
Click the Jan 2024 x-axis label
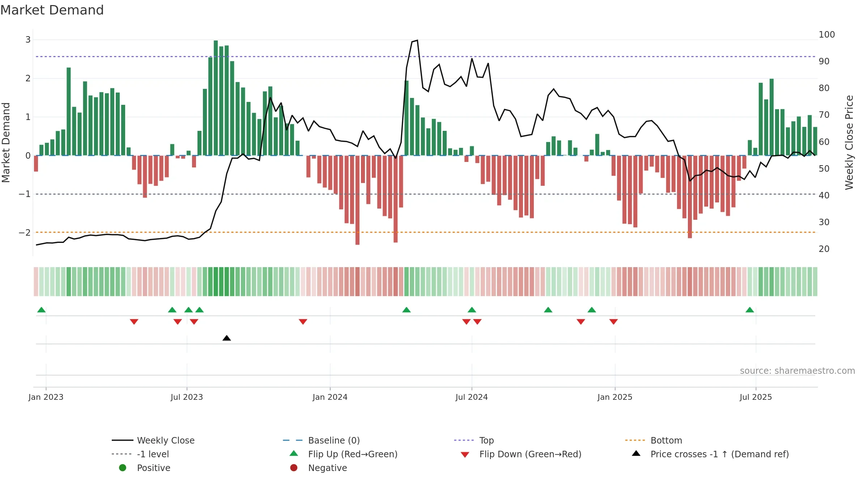pos(330,397)
